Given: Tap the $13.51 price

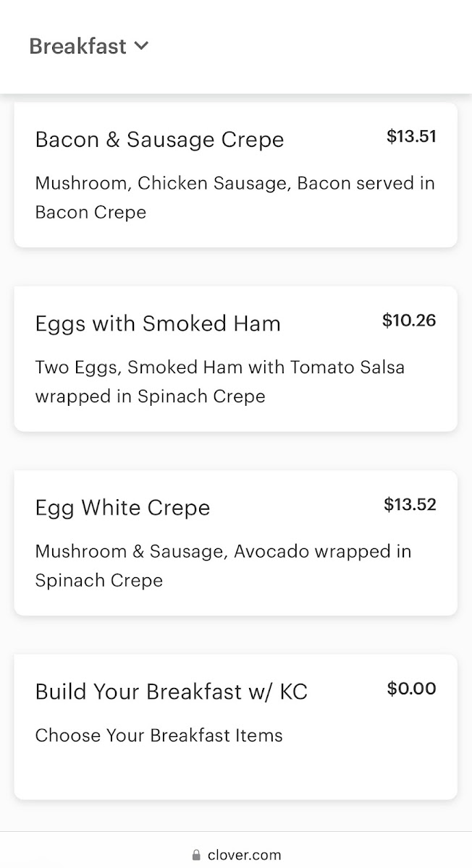Looking at the screenshot, I should [x=411, y=136].
